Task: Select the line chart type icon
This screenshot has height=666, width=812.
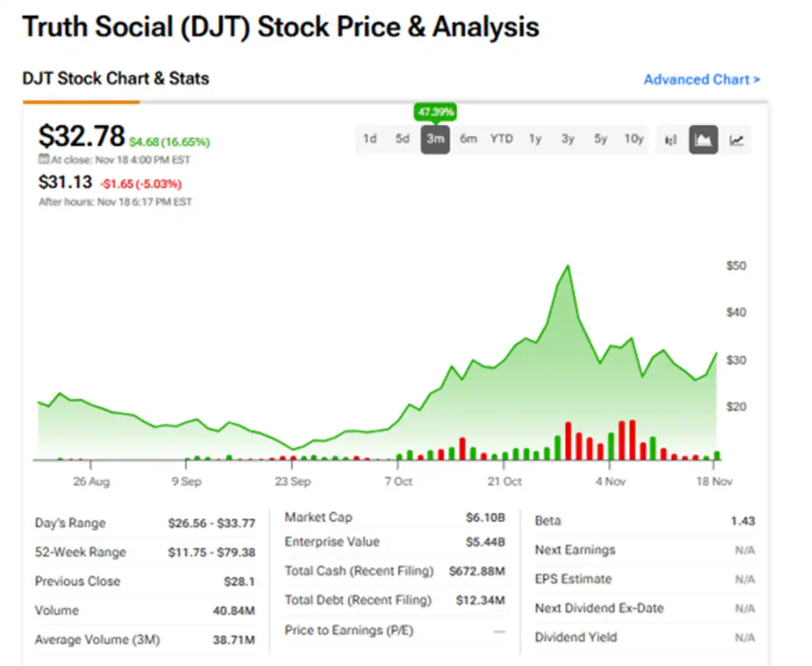Action: click(736, 140)
